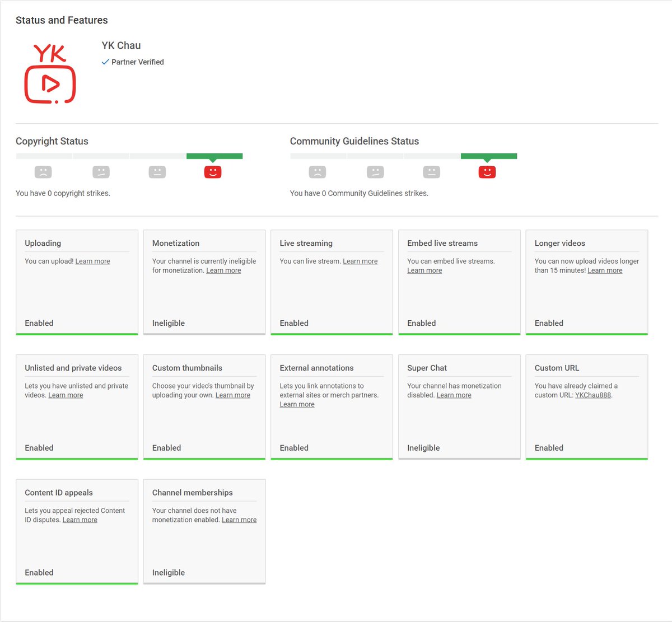Image resolution: width=672 pixels, height=622 pixels.
Task: Click Enabled status in Uploading card
Action: 39,324
